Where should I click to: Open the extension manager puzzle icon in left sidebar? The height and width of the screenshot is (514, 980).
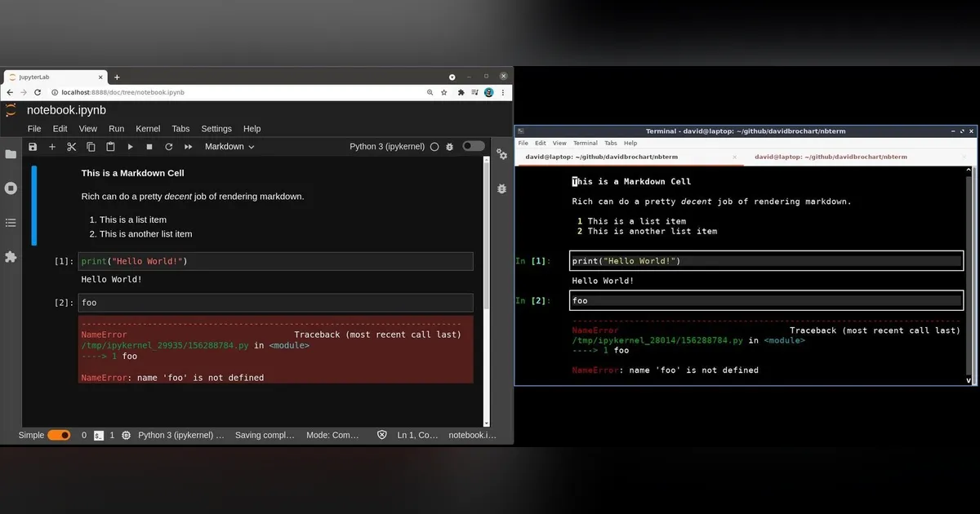(11, 257)
